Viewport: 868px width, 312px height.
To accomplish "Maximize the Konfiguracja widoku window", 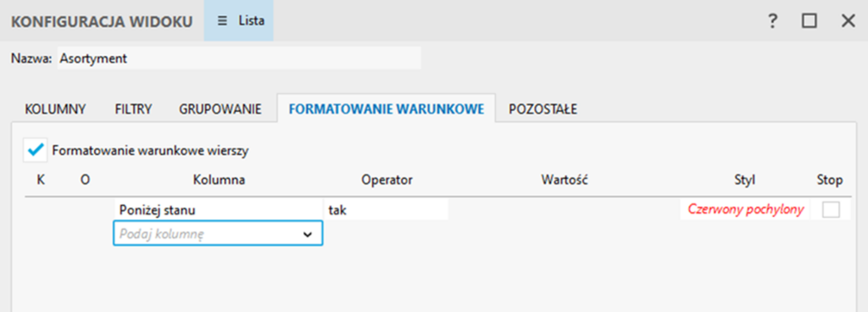I will [810, 21].
